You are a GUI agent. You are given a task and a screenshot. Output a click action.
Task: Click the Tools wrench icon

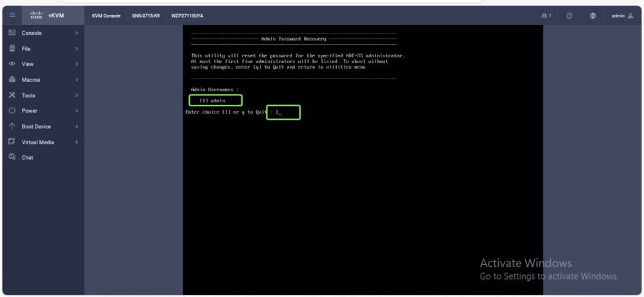pyautogui.click(x=12, y=95)
